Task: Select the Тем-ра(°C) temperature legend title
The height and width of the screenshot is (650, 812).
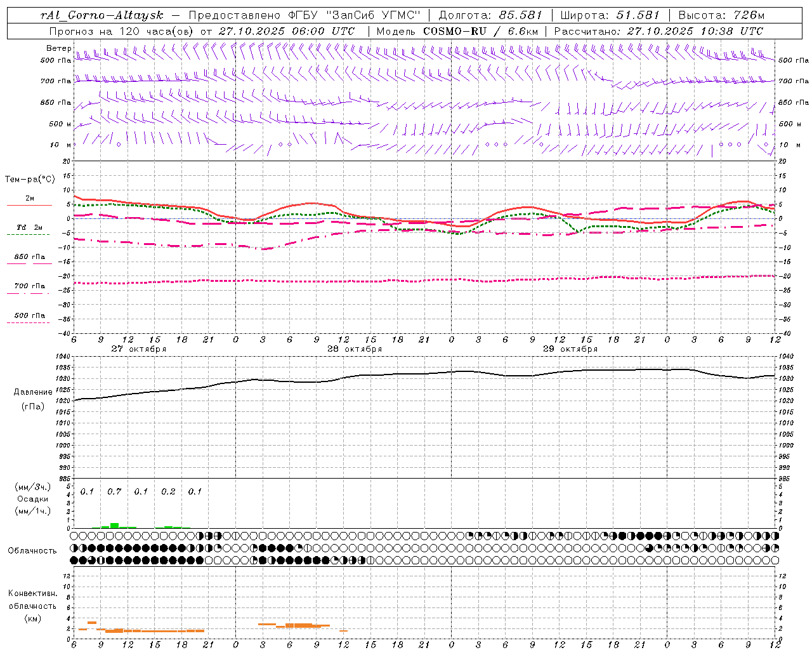Action: (x=30, y=180)
